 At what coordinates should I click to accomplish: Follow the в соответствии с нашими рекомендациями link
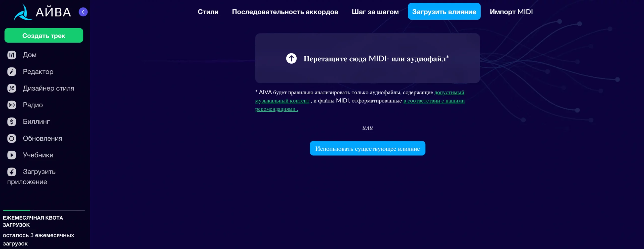[x=434, y=101]
